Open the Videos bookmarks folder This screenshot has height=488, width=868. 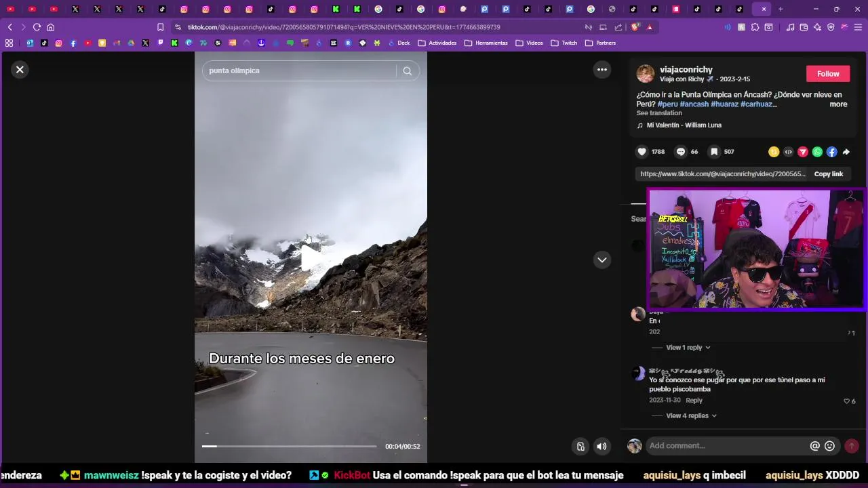tap(530, 43)
